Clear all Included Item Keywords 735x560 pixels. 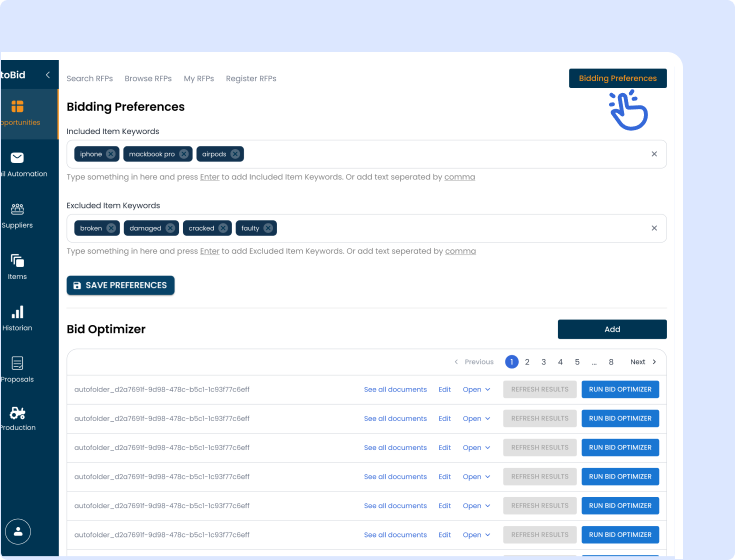coord(654,154)
